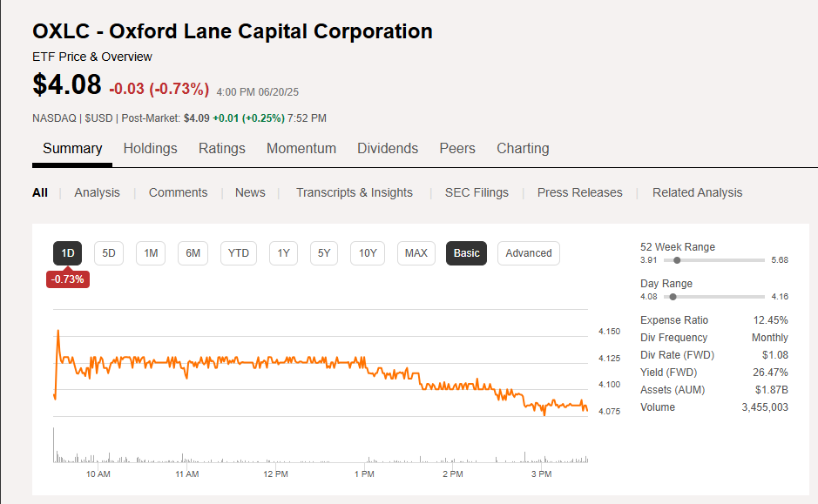Click the -0.03 (-0.73%) price change
Viewport: 818px width, 504px height.
159,89
